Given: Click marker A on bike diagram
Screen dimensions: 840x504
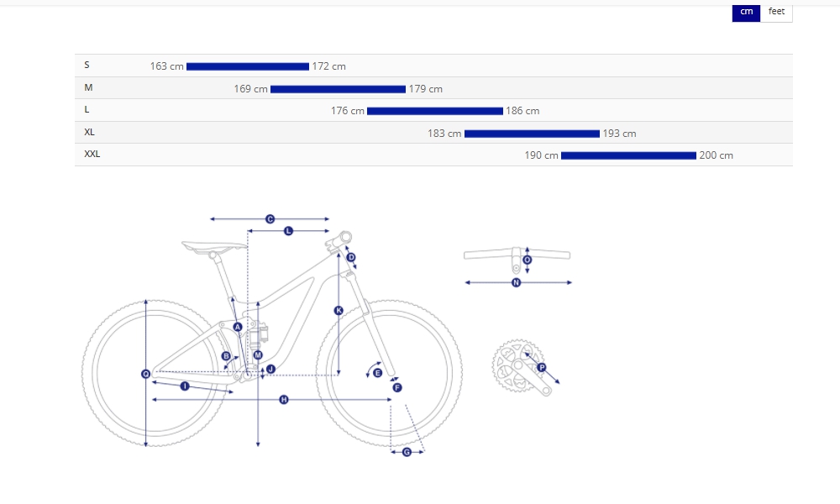Looking at the screenshot, I should pos(238,327).
